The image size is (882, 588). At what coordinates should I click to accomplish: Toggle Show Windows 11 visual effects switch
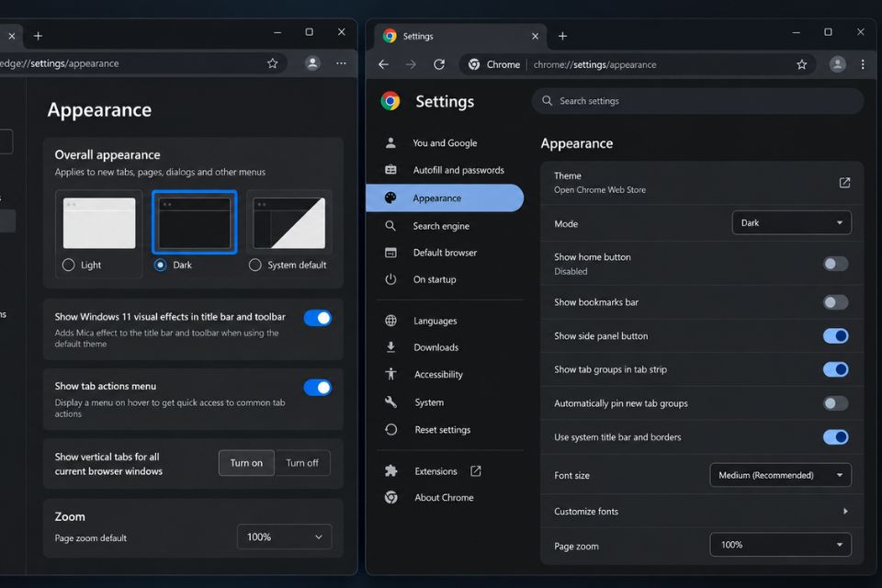point(318,318)
